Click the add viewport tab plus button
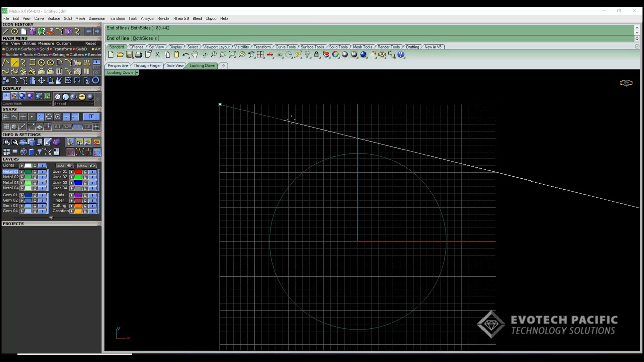The width and height of the screenshot is (644, 362). point(223,66)
